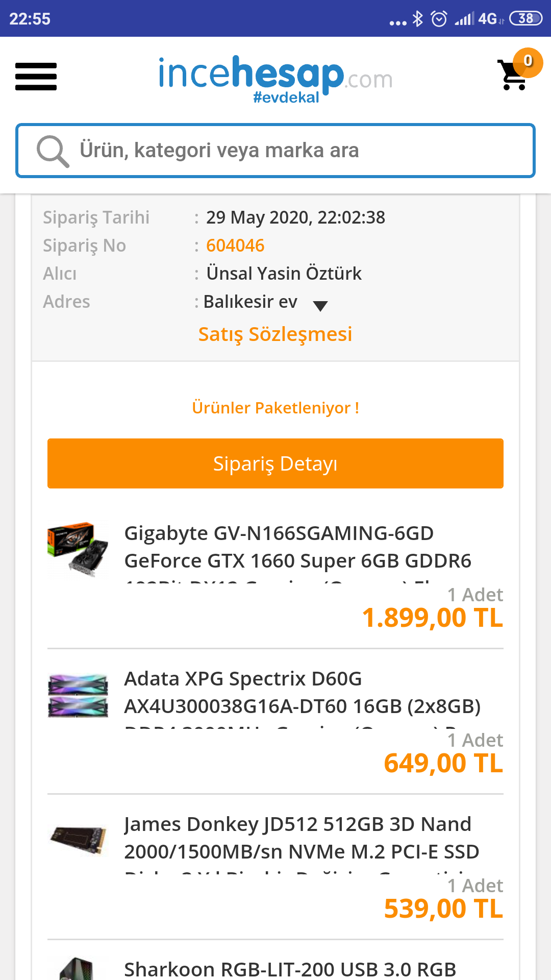
Task: Type in the product search field
Action: click(301, 151)
